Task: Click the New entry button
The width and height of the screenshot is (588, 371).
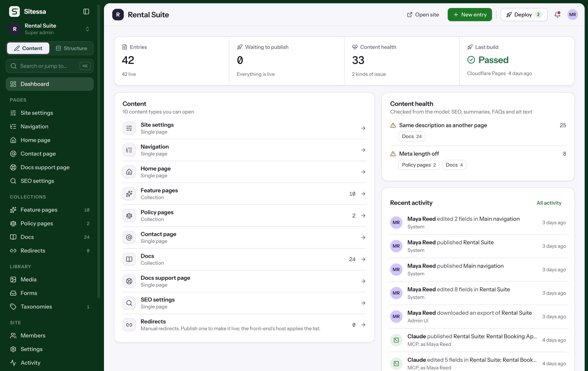Action: pos(470,15)
